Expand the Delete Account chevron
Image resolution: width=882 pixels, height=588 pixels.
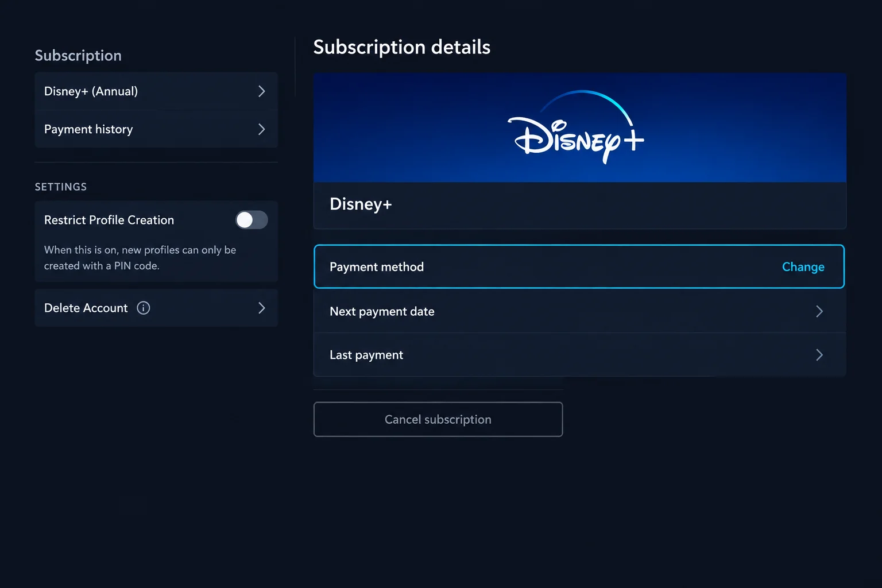pyautogui.click(x=262, y=308)
